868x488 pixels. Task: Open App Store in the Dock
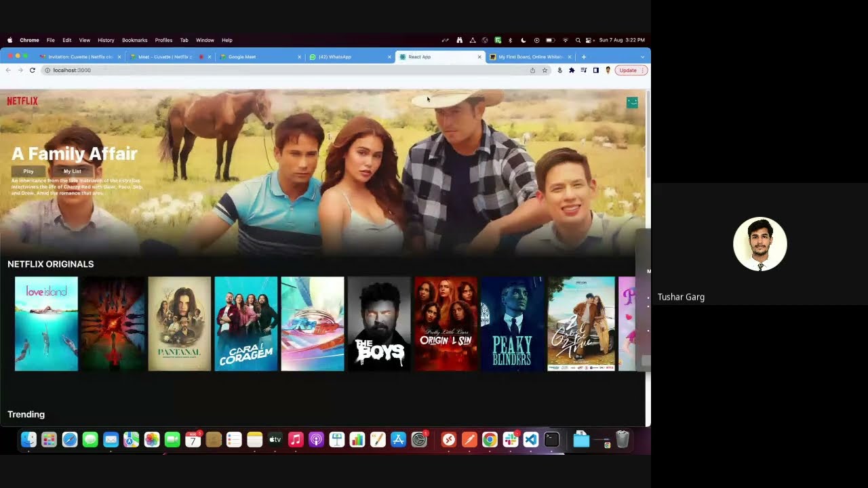[399, 440]
